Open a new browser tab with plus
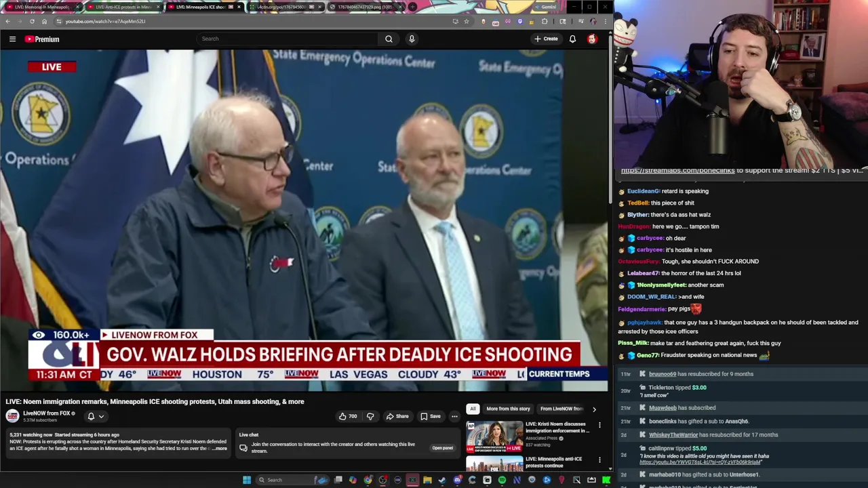Screen dimensions: 868x488 413,7
